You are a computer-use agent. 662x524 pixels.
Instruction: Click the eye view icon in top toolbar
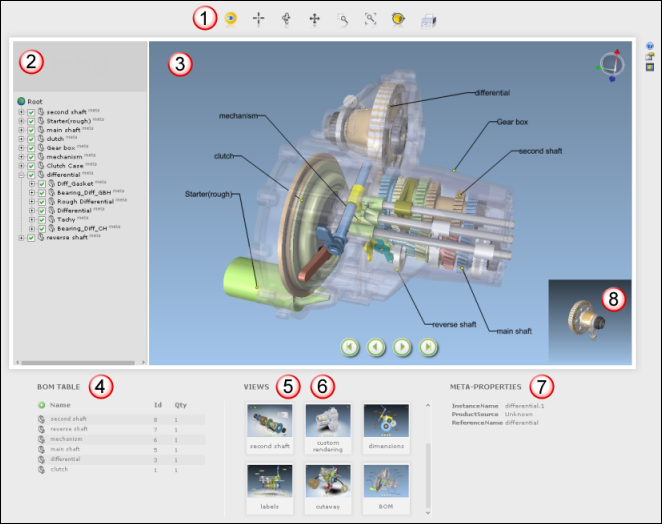tap(231, 18)
